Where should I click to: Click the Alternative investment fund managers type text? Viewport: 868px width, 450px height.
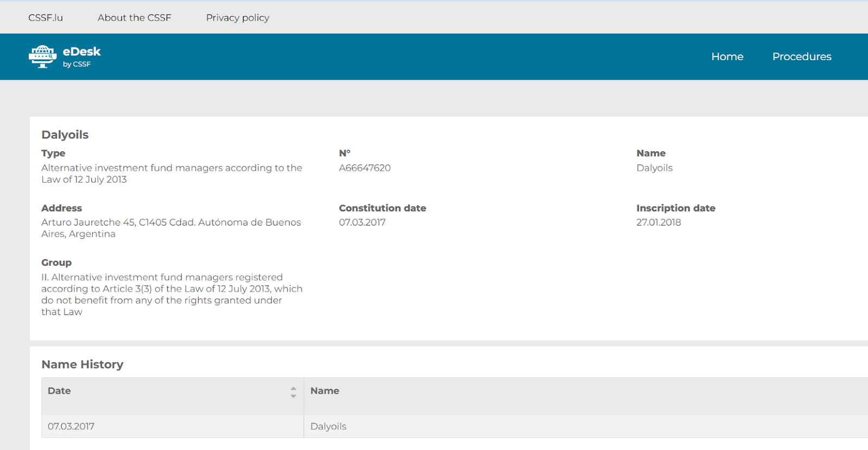point(171,173)
